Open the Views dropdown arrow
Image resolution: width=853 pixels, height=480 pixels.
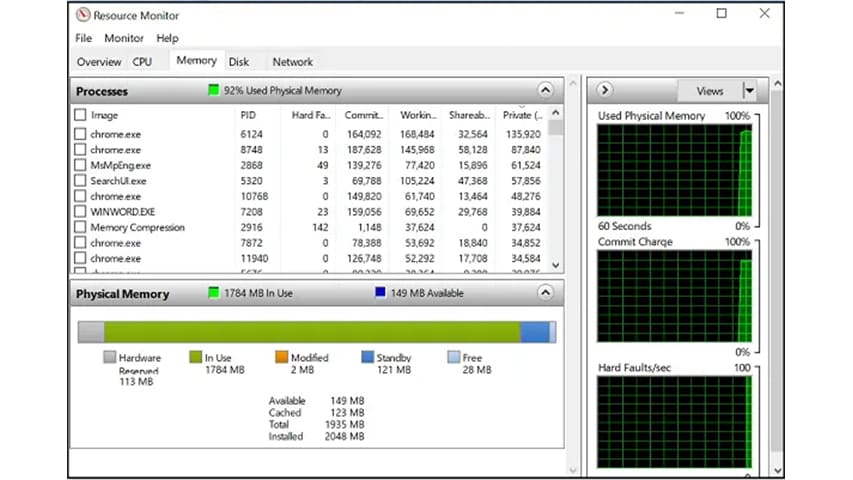(750, 91)
